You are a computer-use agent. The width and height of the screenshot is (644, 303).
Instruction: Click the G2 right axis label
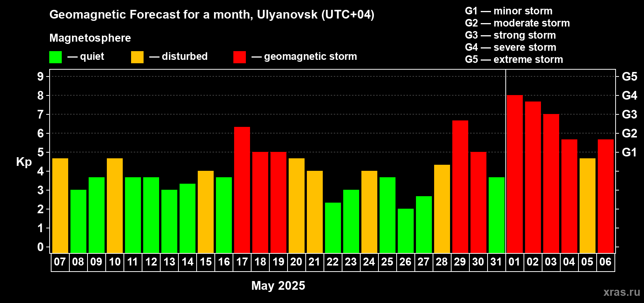[630, 133]
